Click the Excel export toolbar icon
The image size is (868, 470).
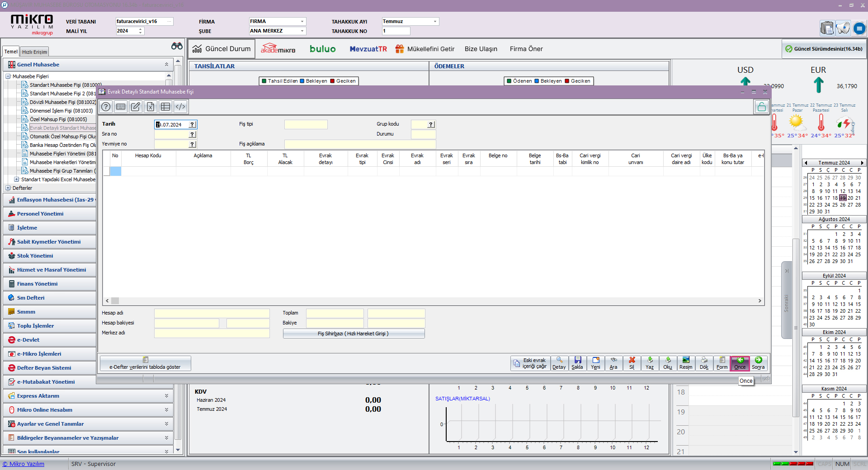(x=151, y=107)
